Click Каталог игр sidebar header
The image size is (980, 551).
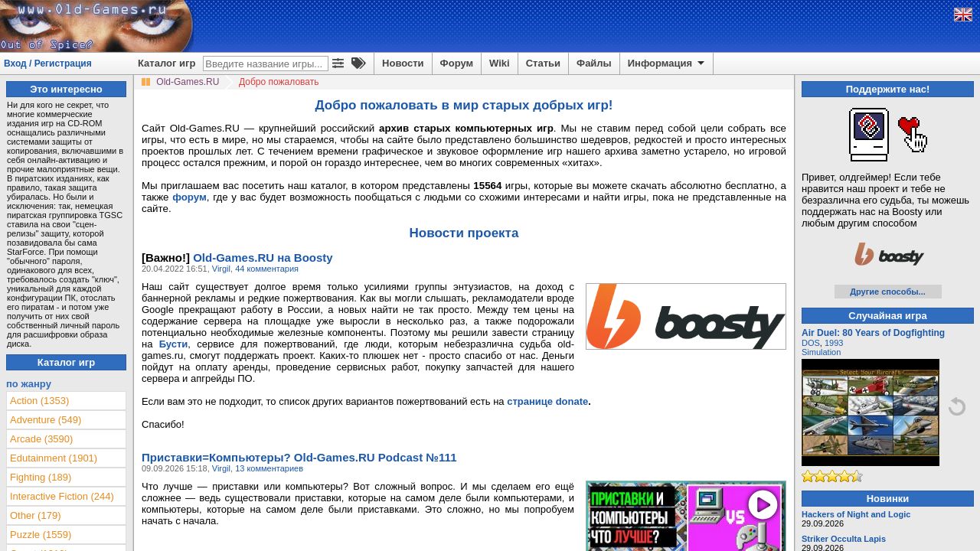click(x=66, y=363)
